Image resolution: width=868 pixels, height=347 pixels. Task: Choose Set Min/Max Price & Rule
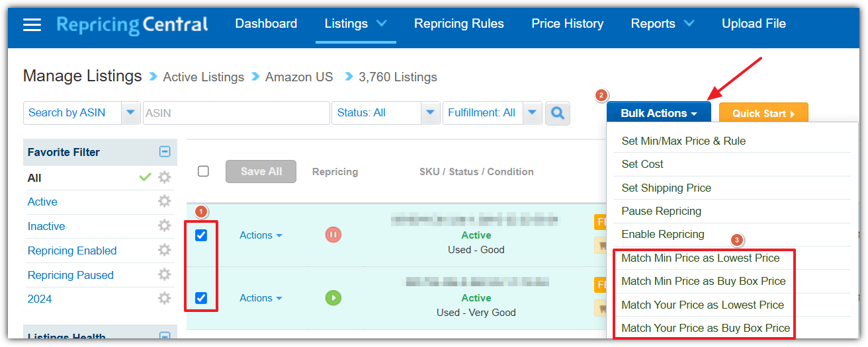click(x=683, y=141)
